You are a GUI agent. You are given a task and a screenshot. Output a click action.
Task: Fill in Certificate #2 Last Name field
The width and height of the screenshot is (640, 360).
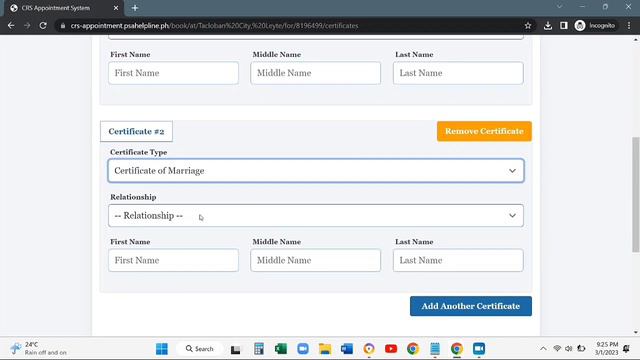(458, 260)
